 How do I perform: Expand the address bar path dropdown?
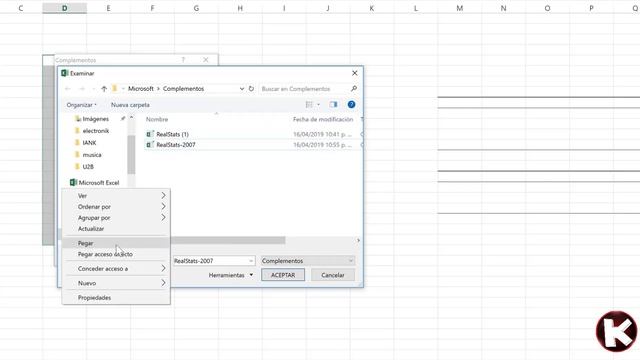[242, 89]
